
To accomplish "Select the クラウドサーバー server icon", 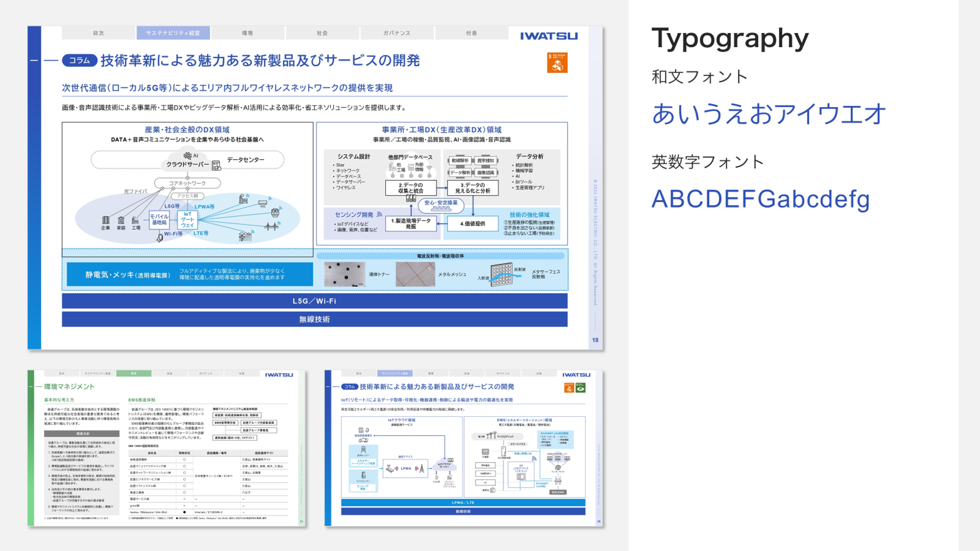I will pyautogui.click(x=216, y=166).
